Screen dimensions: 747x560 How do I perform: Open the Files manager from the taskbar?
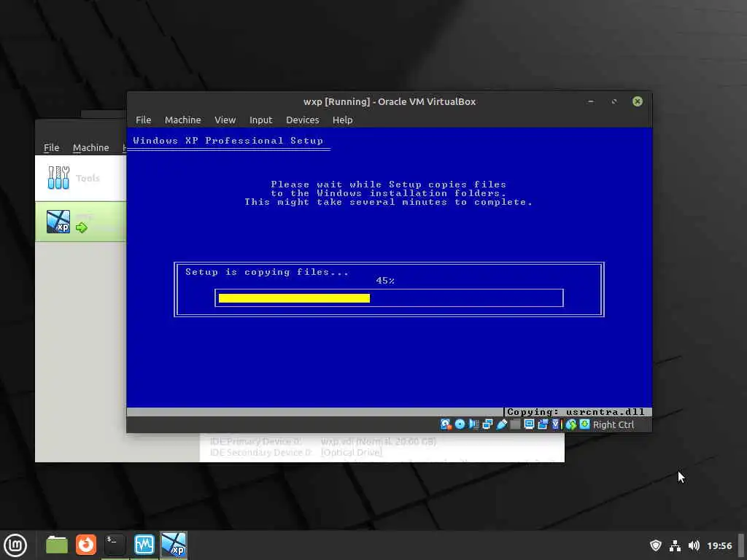tap(57, 545)
